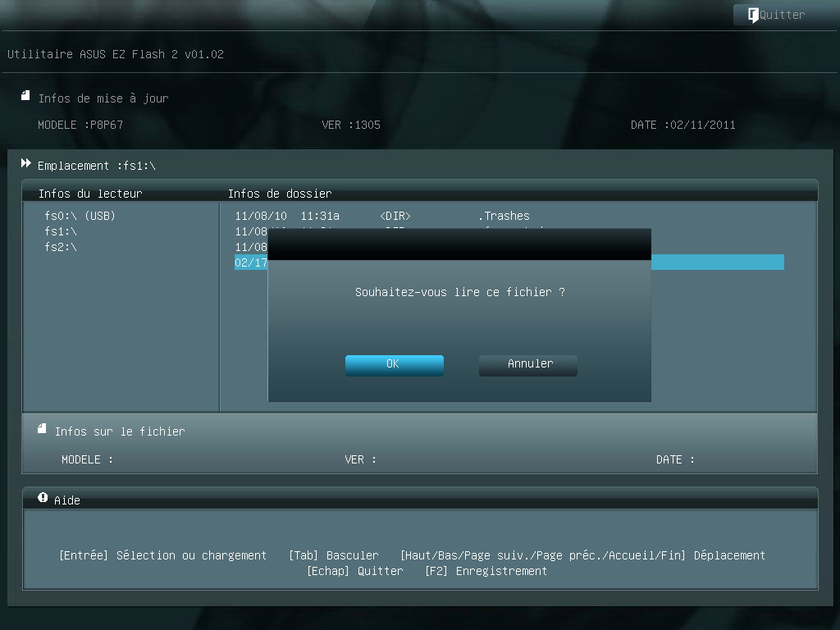840x630 pixels.
Task: Click the file info DATE : field
Action: (675, 459)
